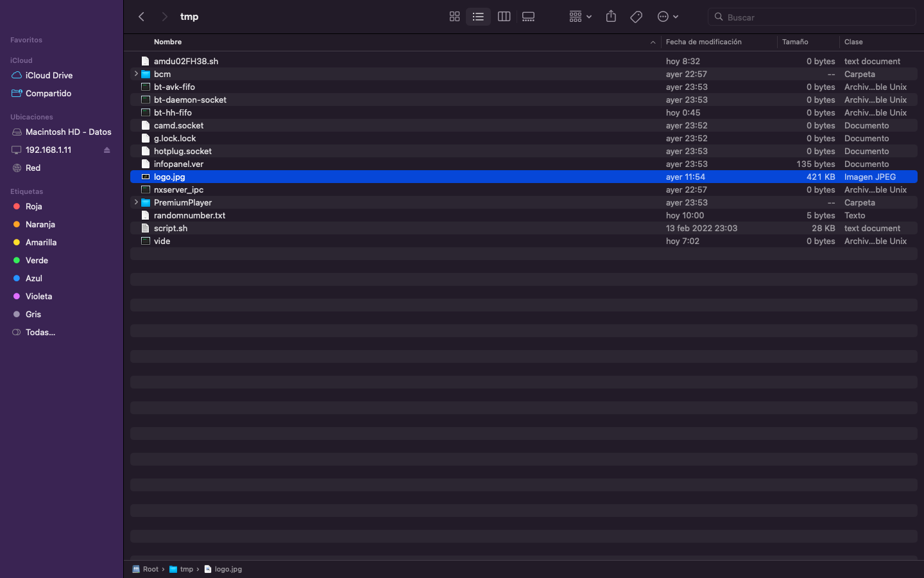Sort by Fecha de modificación column
The image size is (924, 578).
pos(703,42)
